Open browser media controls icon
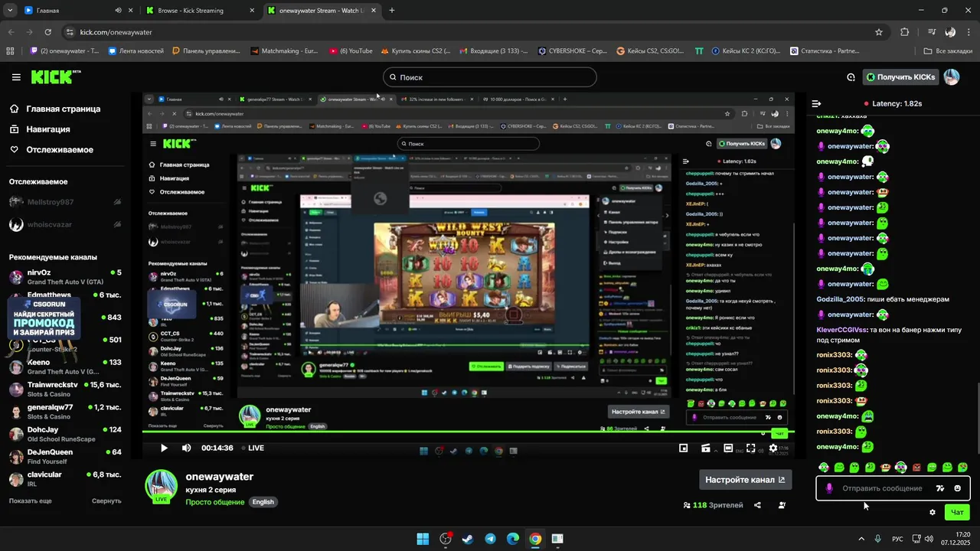 [931, 32]
